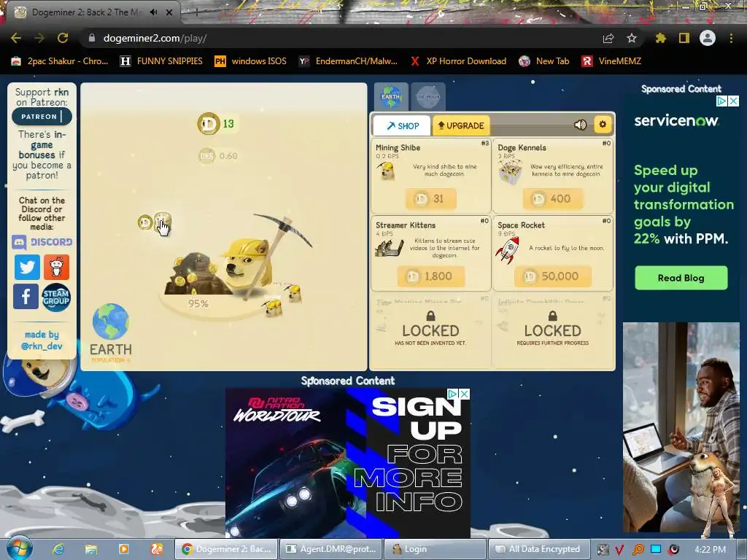Go back in the browser

click(x=16, y=38)
